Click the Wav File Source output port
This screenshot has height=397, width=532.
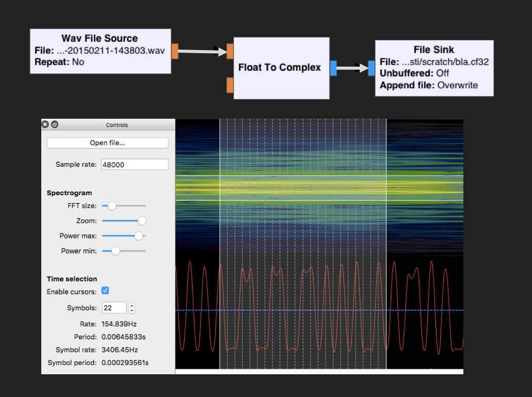pyautogui.click(x=175, y=51)
